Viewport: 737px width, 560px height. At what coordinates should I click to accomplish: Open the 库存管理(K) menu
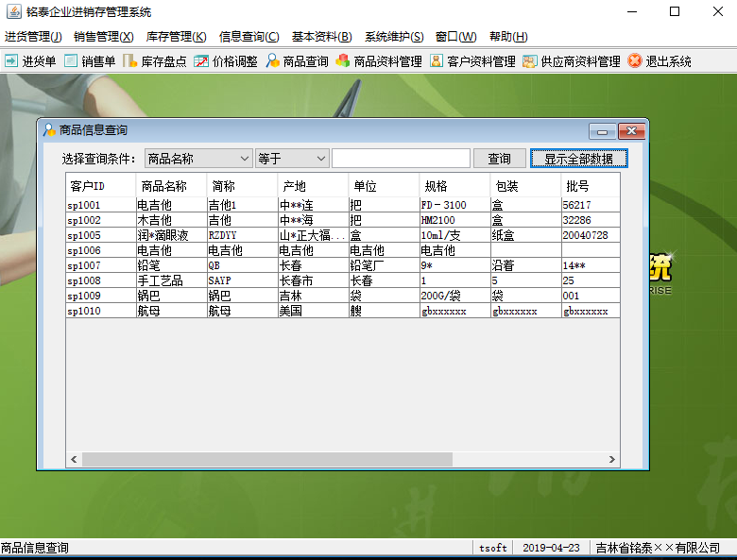(x=176, y=37)
